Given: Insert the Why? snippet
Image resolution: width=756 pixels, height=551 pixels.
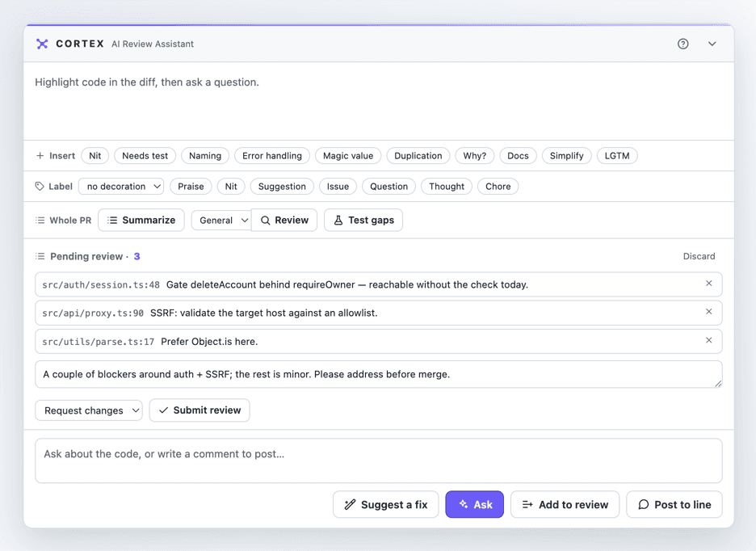Looking at the screenshot, I should click(x=474, y=156).
